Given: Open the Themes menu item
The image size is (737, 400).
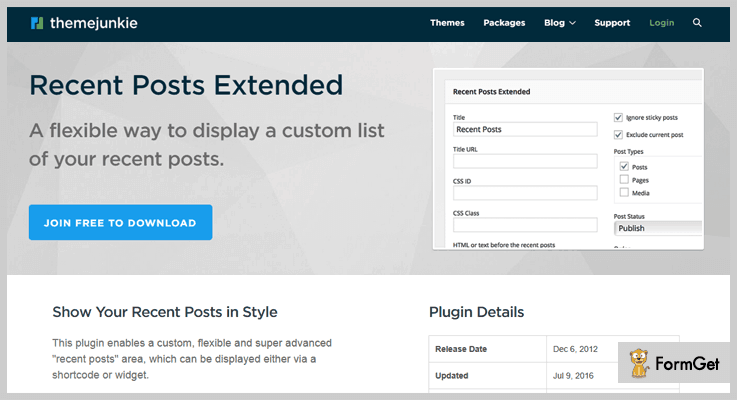Looking at the screenshot, I should [x=447, y=23].
